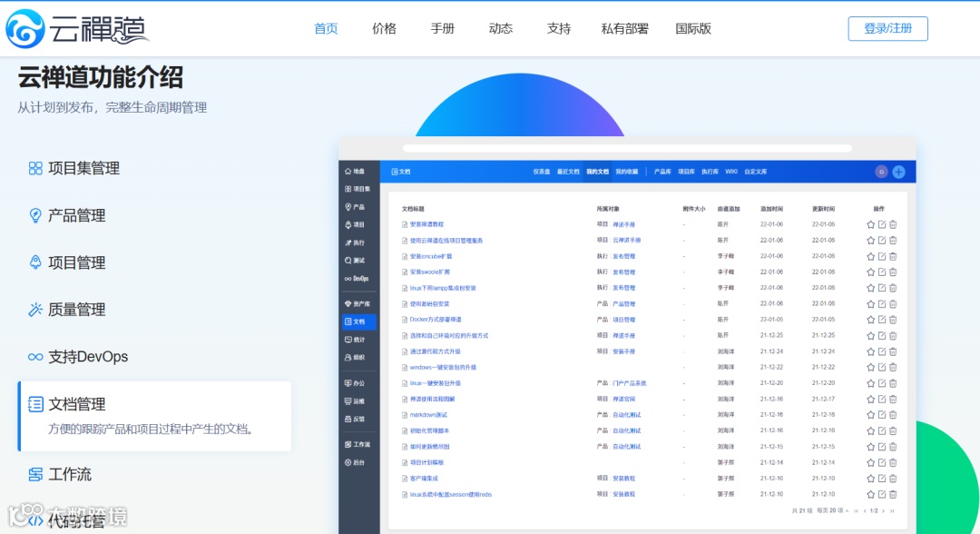Switch to 国际版 in the top navigation

click(x=693, y=29)
